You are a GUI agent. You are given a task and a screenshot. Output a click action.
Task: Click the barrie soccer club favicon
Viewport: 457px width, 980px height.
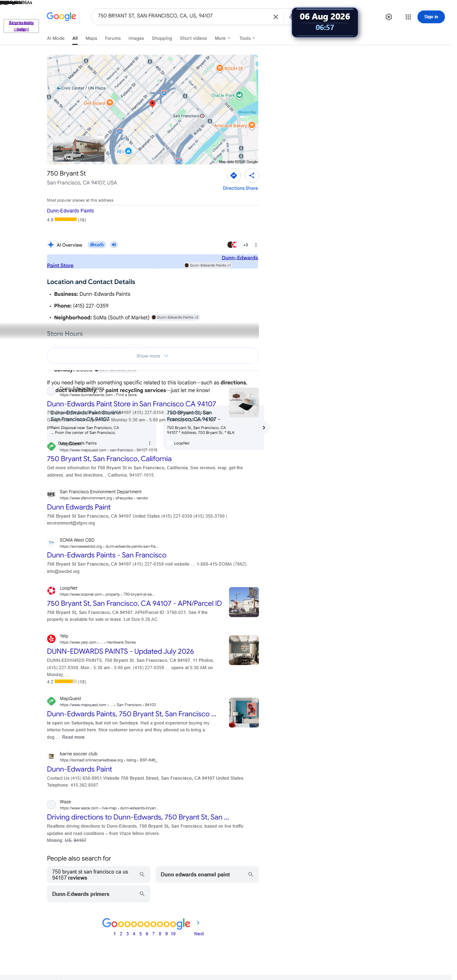pos(51,757)
